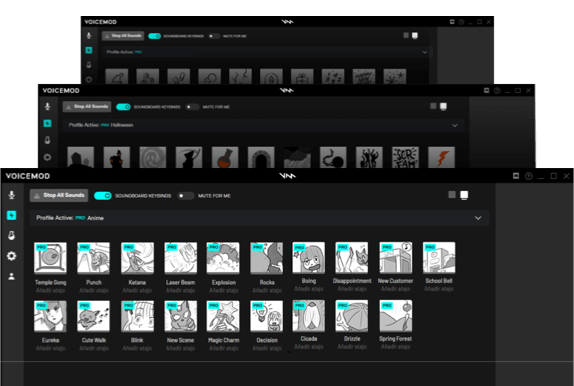
Task: Play the lightning bolt sound in Halloween window
Action: click(441, 157)
